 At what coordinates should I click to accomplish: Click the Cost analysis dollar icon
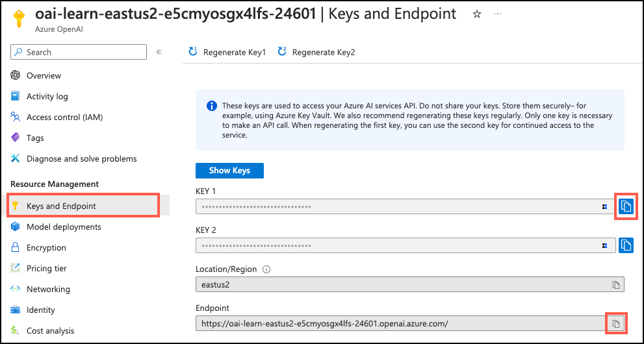pos(16,330)
